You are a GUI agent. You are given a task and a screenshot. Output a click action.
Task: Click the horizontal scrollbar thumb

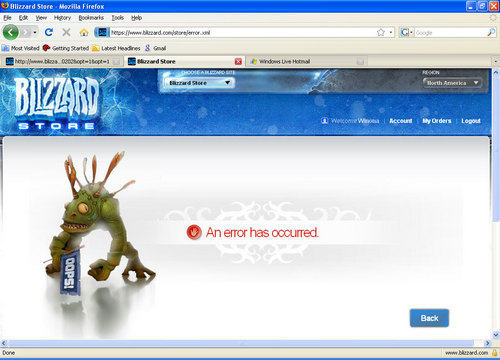(241, 343)
